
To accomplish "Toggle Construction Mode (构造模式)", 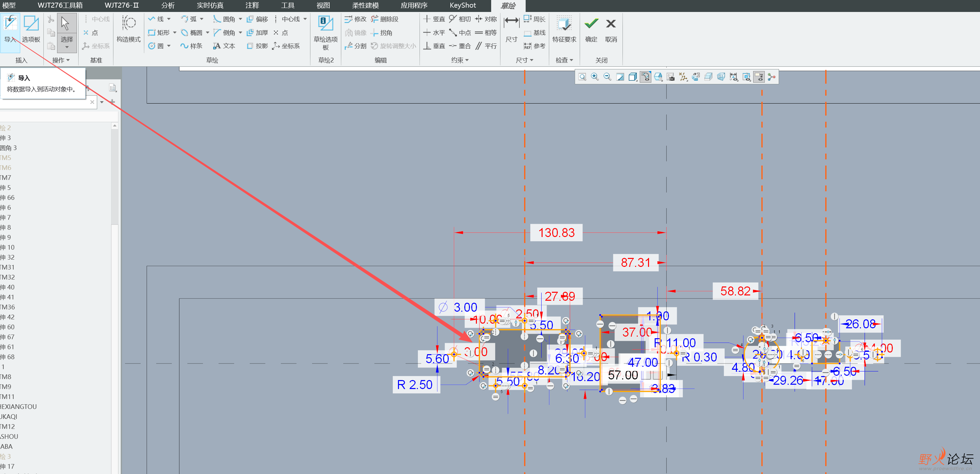I will [129, 29].
